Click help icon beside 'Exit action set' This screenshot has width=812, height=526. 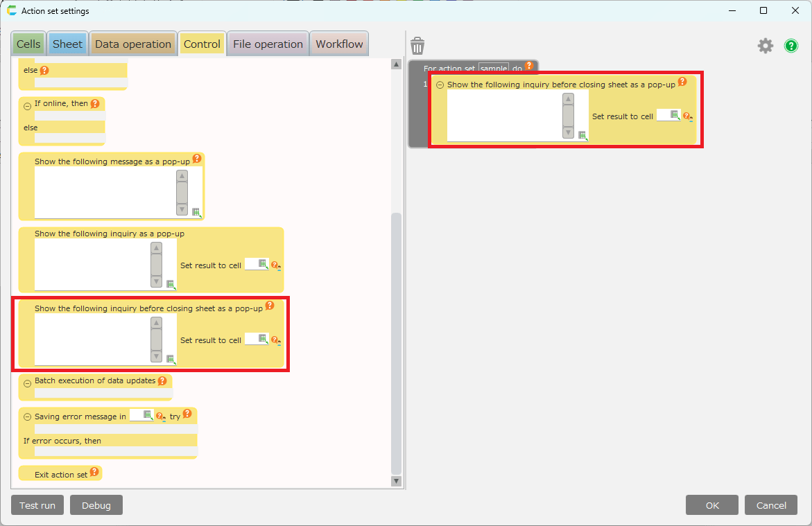pos(94,473)
